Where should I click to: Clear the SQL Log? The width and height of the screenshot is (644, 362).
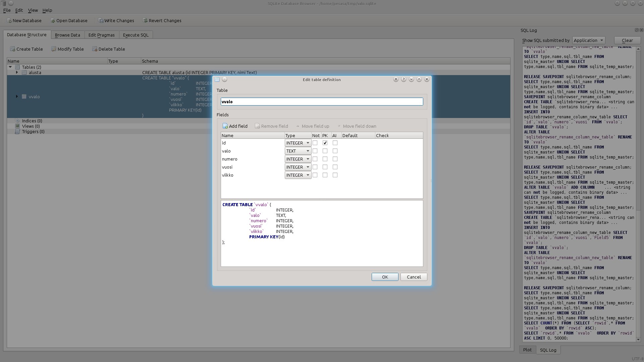coord(627,40)
